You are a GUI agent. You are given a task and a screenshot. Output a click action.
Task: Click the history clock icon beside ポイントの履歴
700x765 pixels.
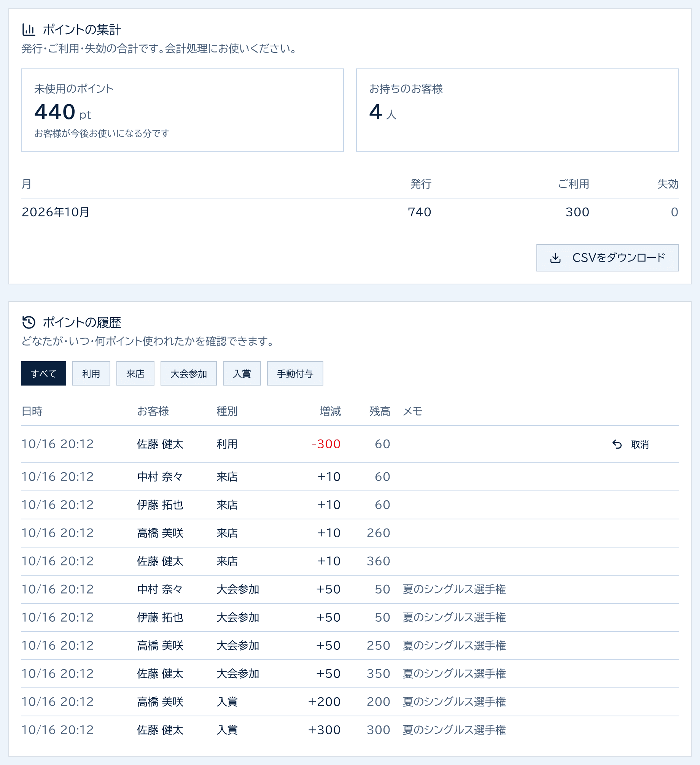(29, 322)
